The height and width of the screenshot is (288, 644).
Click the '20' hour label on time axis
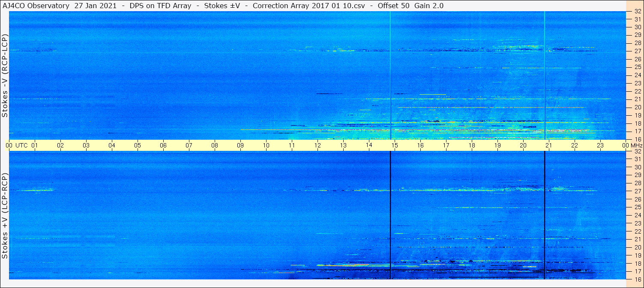click(523, 145)
